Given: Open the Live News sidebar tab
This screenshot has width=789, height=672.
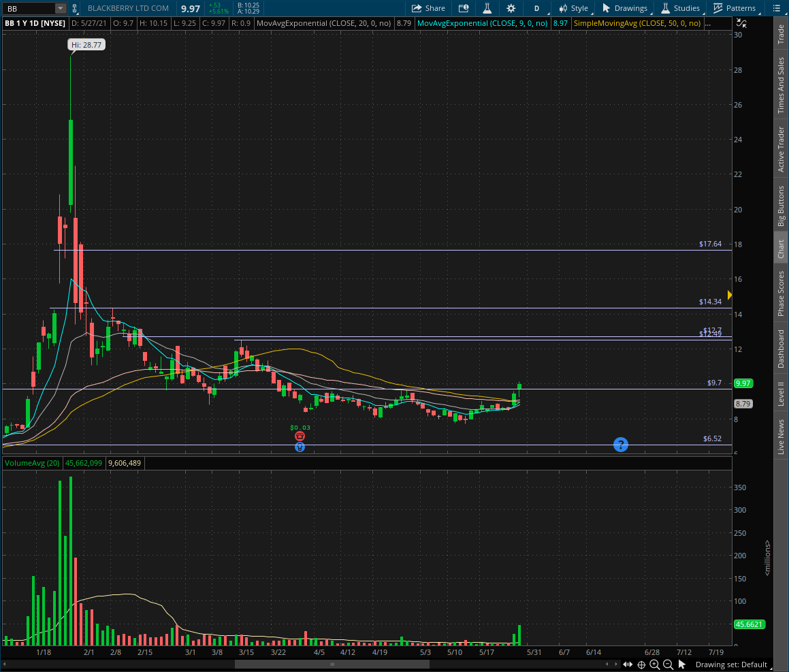Looking at the screenshot, I should pyautogui.click(x=781, y=436).
